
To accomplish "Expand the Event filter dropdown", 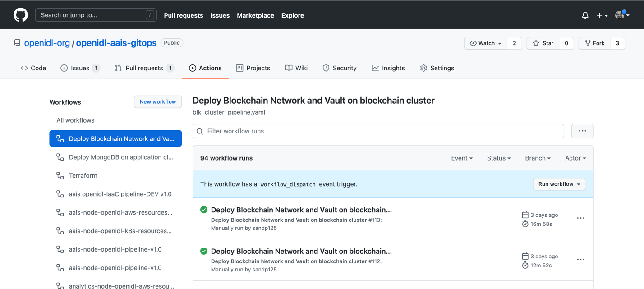I will pyautogui.click(x=462, y=158).
